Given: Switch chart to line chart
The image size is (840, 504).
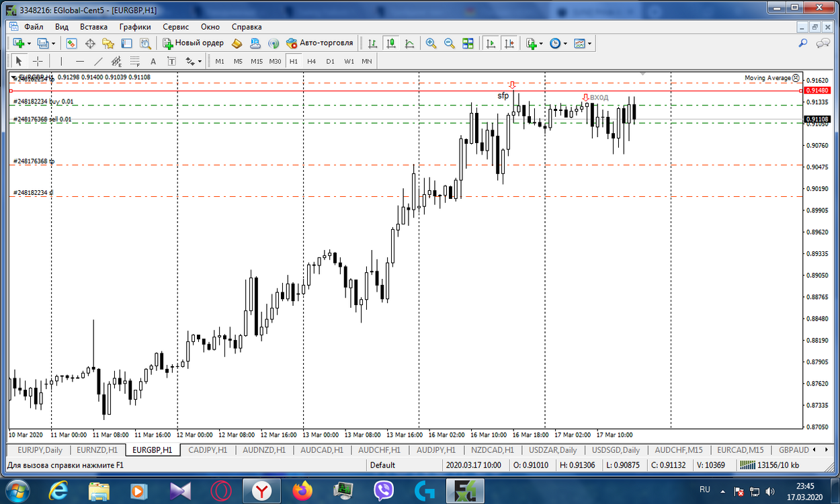Looking at the screenshot, I should [x=409, y=43].
